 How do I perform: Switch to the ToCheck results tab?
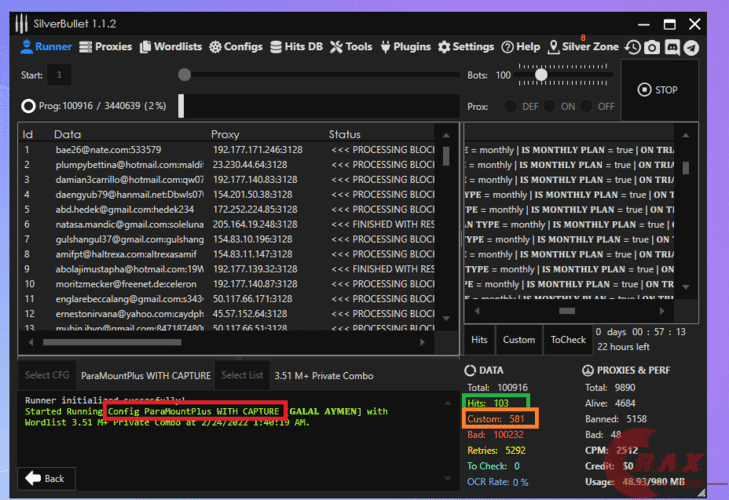[568, 340]
